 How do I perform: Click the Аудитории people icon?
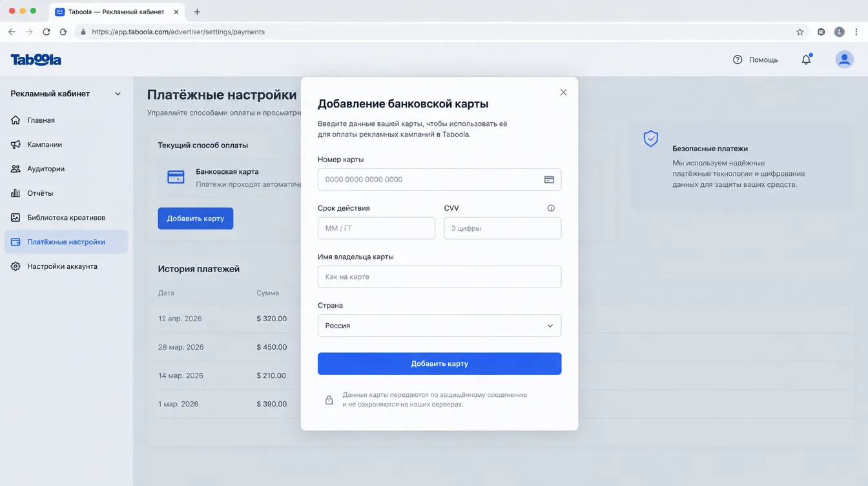point(15,169)
